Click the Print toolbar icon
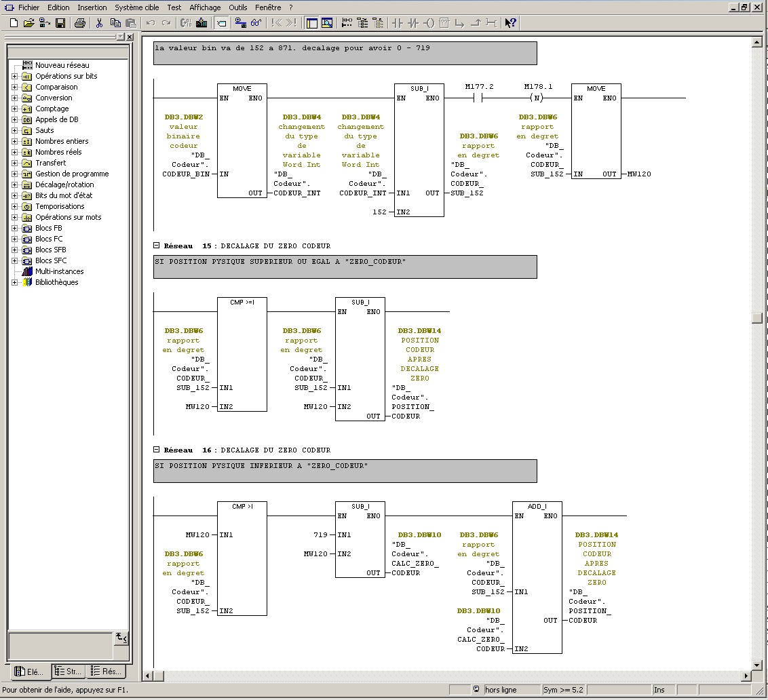This screenshot has height=700, width=768. point(79,23)
